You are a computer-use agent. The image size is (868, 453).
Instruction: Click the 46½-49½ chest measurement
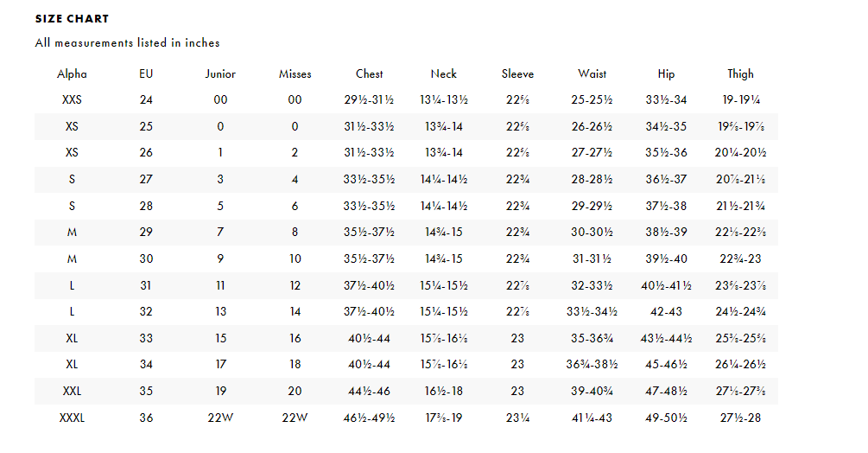pyautogui.click(x=370, y=418)
